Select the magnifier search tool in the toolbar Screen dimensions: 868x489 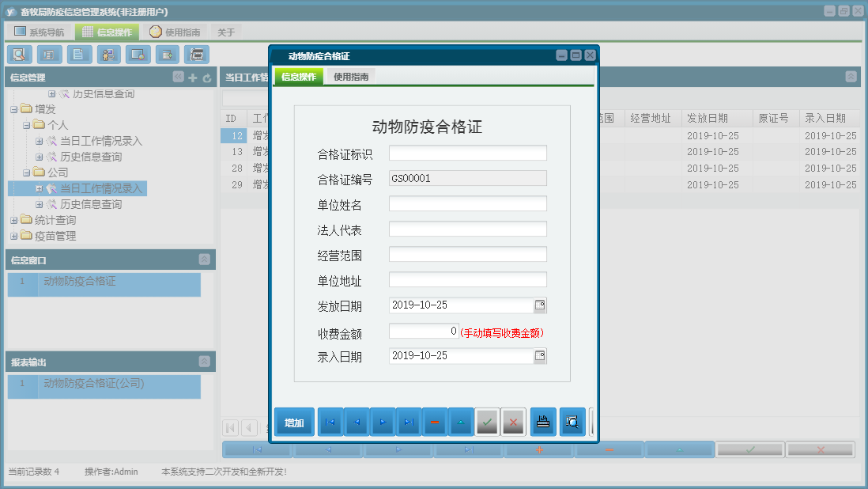pyautogui.click(x=19, y=54)
